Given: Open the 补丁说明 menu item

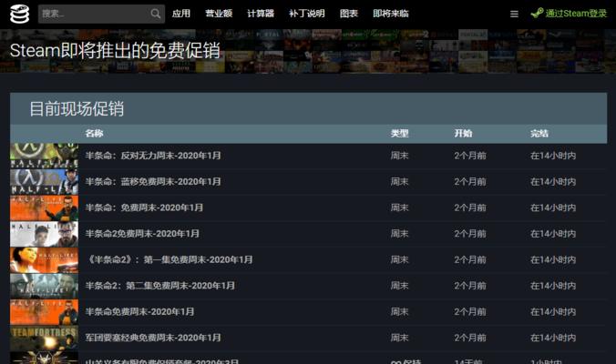Looking at the screenshot, I should 307,14.
